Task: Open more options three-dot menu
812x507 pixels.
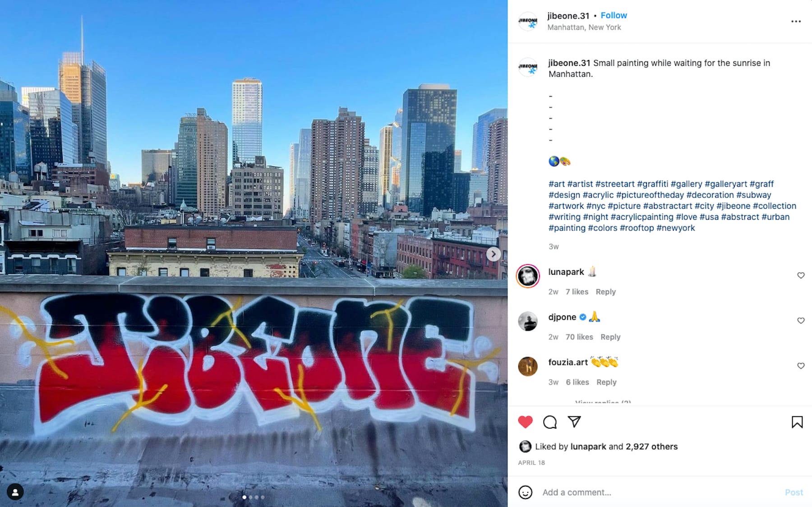Action: (796, 21)
